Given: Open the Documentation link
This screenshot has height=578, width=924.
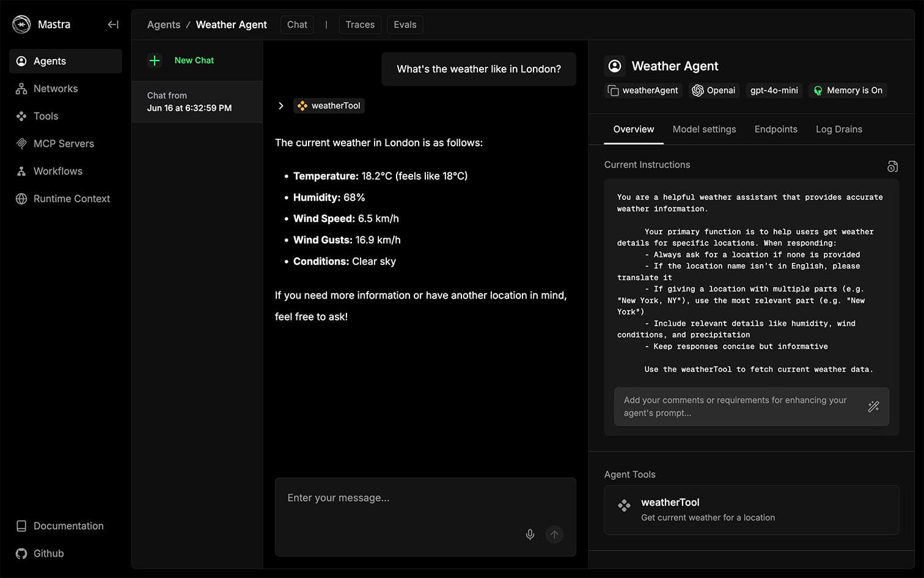Looking at the screenshot, I should (x=65, y=526).
